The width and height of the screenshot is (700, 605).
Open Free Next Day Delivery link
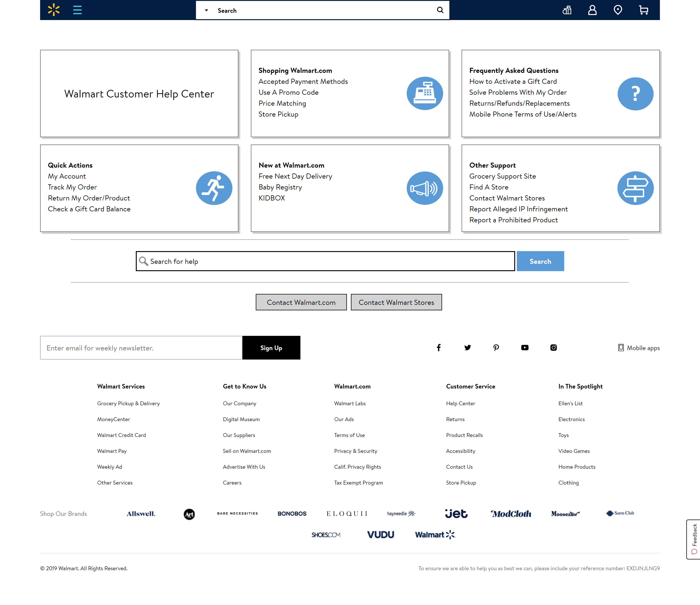click(x=295, y=176)
